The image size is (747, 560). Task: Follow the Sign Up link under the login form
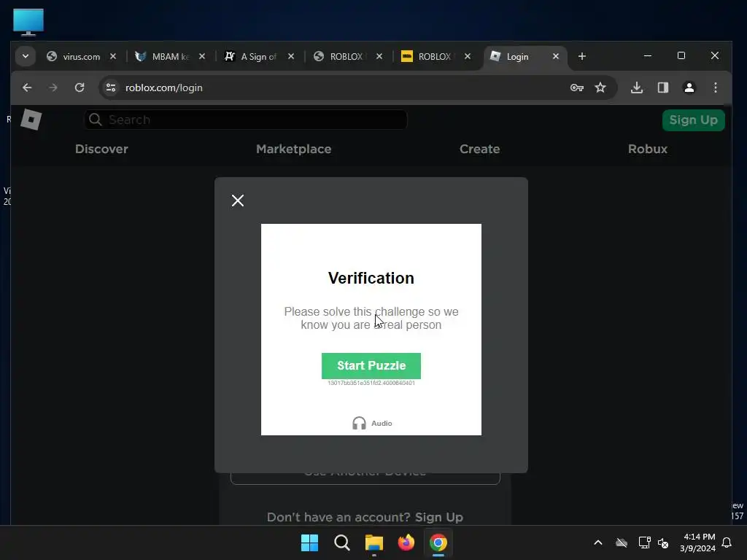coord(438,517)
